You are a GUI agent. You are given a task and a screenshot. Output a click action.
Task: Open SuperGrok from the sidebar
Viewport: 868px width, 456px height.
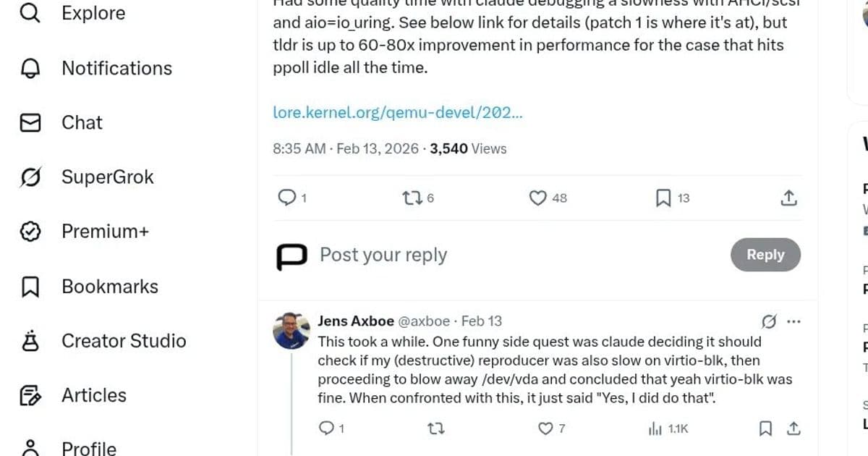tap(107, 177)
